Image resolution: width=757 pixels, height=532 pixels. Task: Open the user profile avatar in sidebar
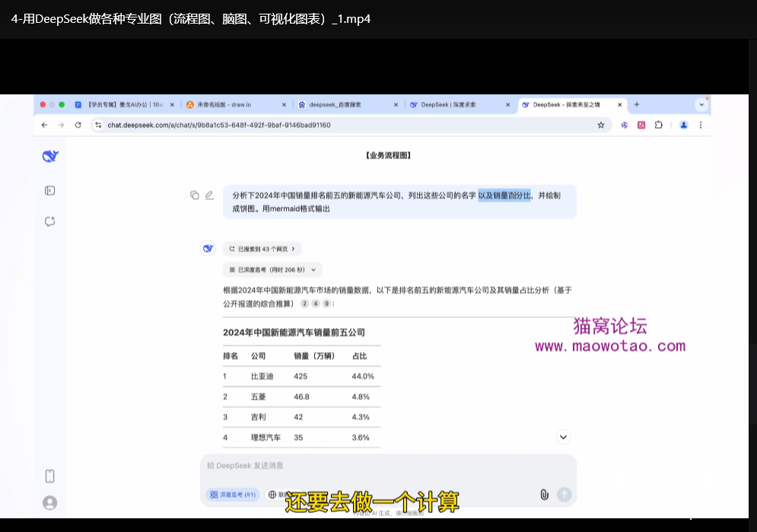click(x=50, y=502)
